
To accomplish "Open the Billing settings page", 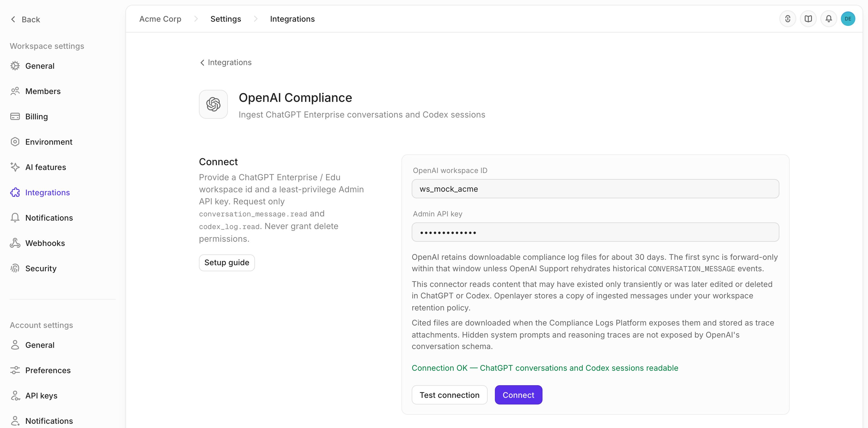I will pos(36,116).
